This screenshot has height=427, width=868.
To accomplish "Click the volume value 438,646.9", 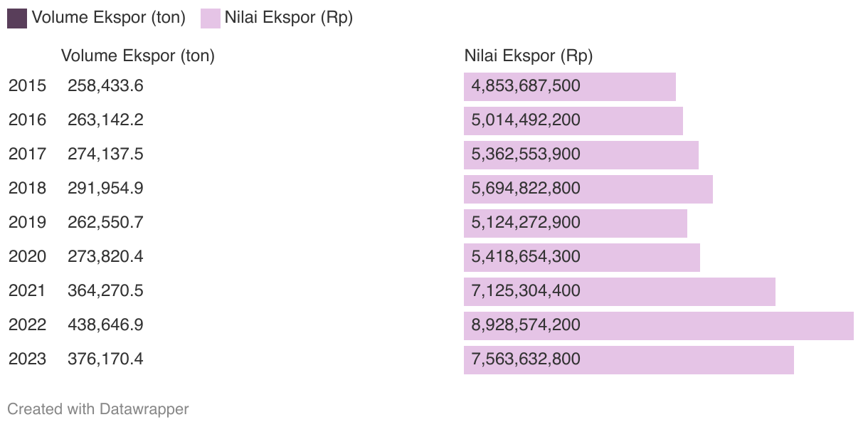I will pos(105,325).
